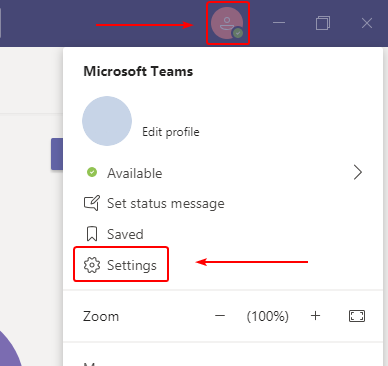Click the Settings gear icon
Viewport: 388px width, 366px height.
92,265
